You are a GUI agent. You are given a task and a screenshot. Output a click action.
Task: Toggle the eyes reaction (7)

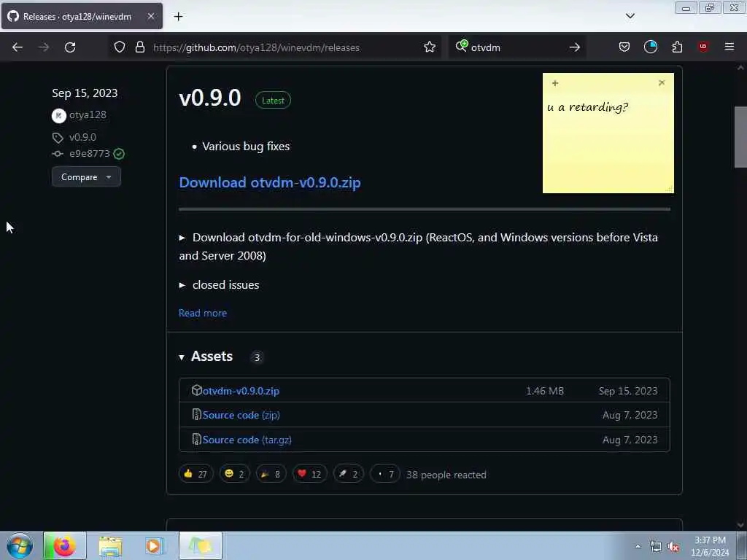(385, 474)
